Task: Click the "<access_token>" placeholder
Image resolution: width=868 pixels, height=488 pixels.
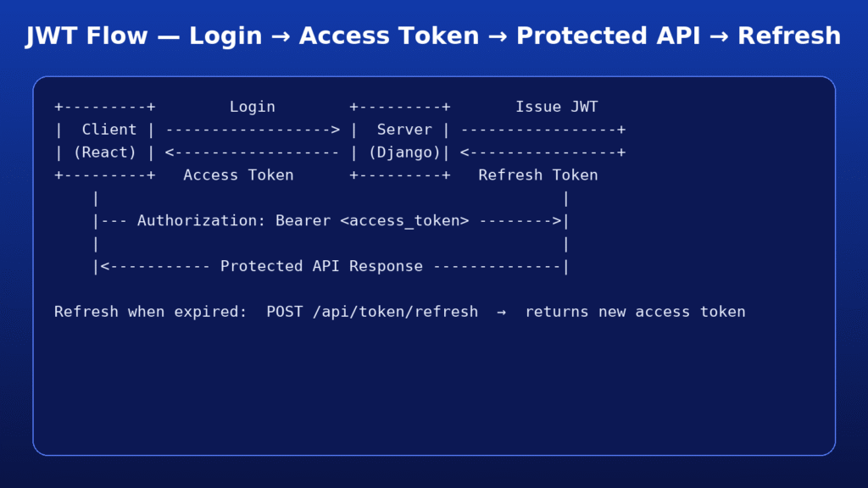Action: click(x=404, y=221)
